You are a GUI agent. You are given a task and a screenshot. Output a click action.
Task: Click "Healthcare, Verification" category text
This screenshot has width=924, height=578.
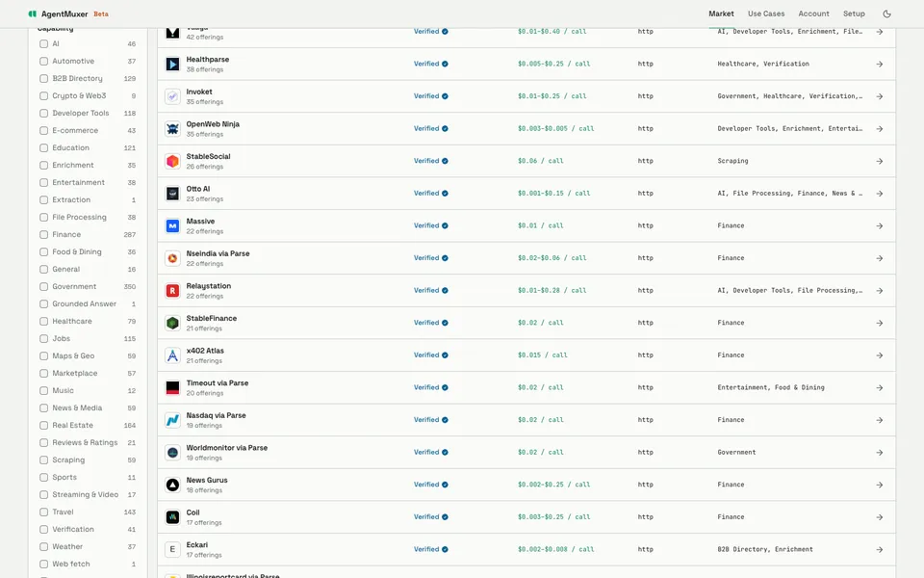pos(763,64)
